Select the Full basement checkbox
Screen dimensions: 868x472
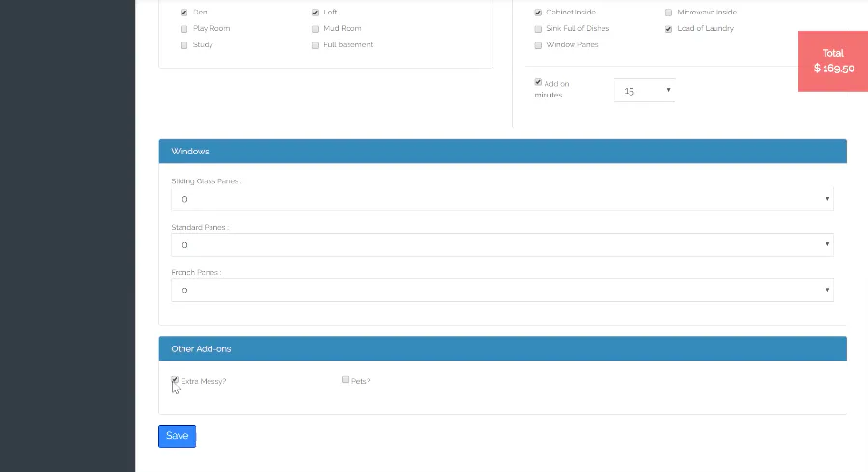[315, 45]
